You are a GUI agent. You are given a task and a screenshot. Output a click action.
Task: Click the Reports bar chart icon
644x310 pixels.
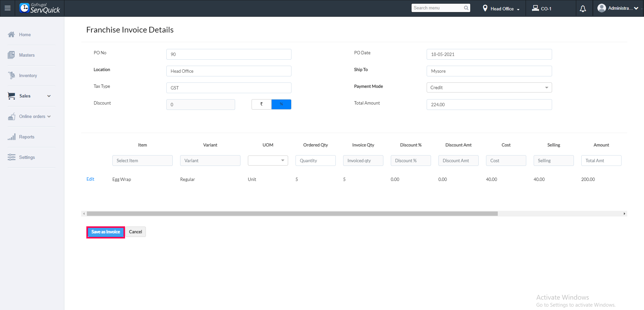point(11,137)
